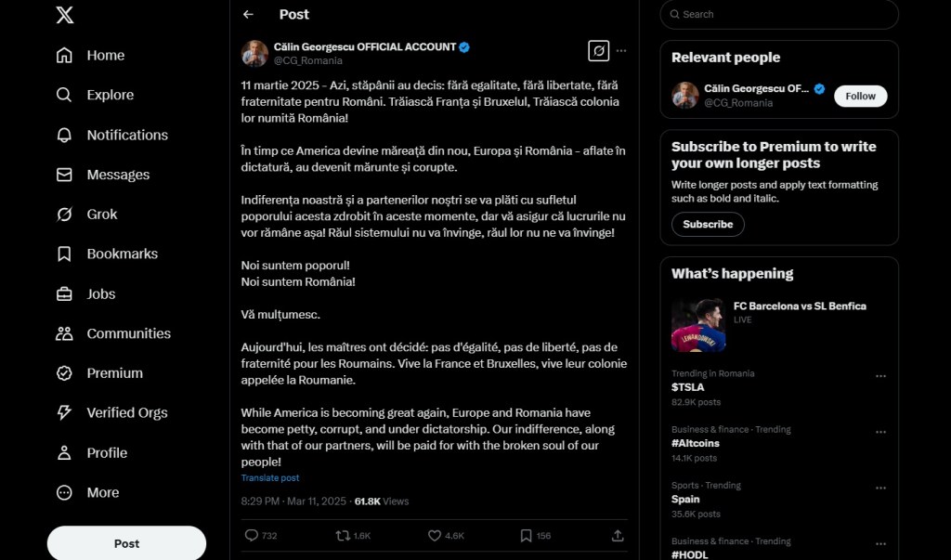Screen dimensions: 951x560
Task: Click Subscribe to Premium button
Action: pos(708,224)
